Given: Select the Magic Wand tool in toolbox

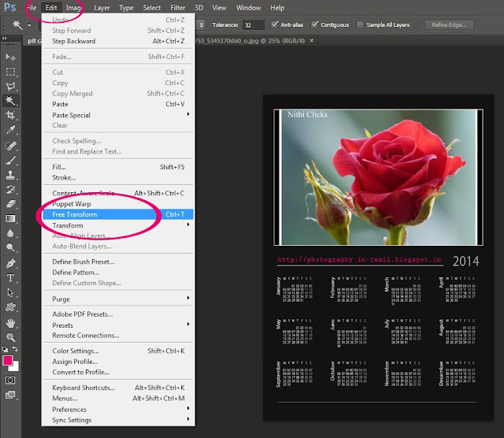Looking at the screenshot, I should pos(10,101).
